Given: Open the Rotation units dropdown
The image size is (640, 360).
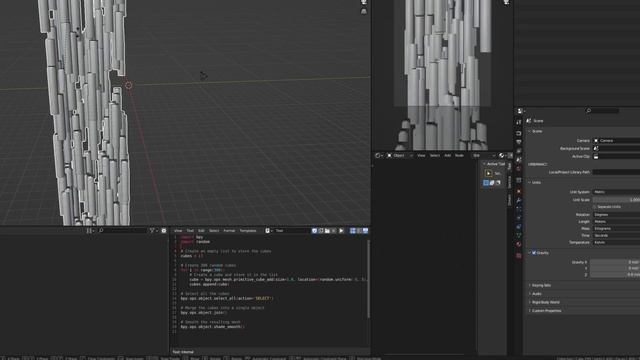Looking at the screenshot, I should click(616, 215).
